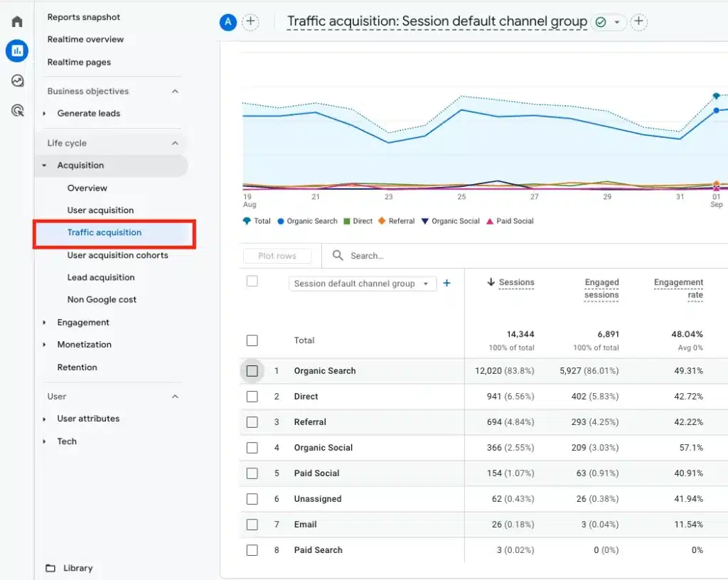Open the Advertising icon in left rail
This screenshot has height=580, width=728.
tap(17, 110)
